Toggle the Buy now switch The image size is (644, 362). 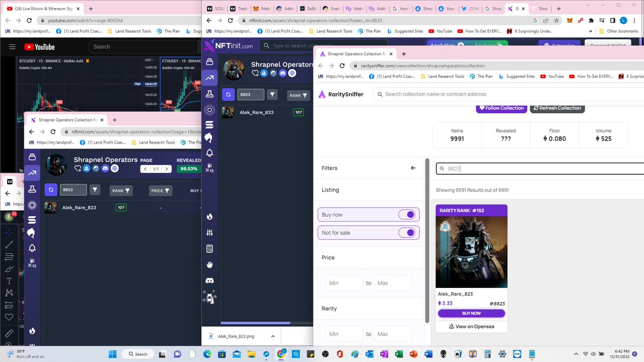point(407,215)
